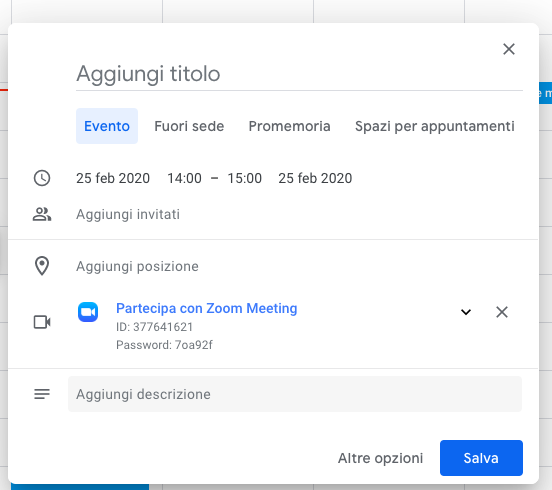This screenshot has height=490, width=552.
Task: Select the Fuori sede tab
Action: [189, 126]
